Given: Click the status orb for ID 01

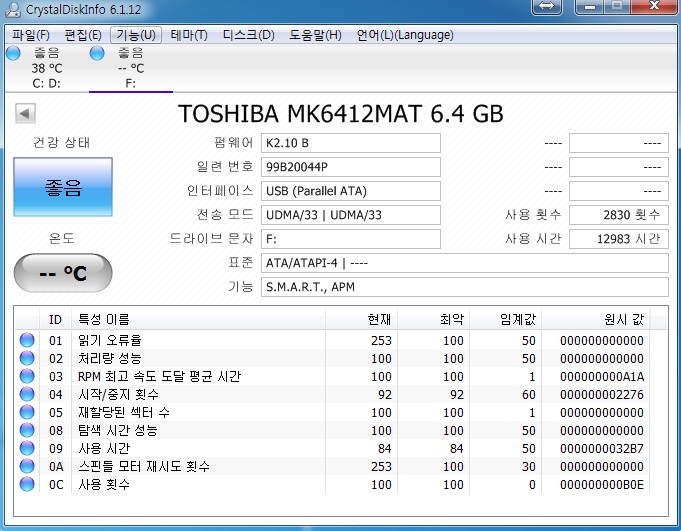Looking at the screenshot, I should pos(27,340).
